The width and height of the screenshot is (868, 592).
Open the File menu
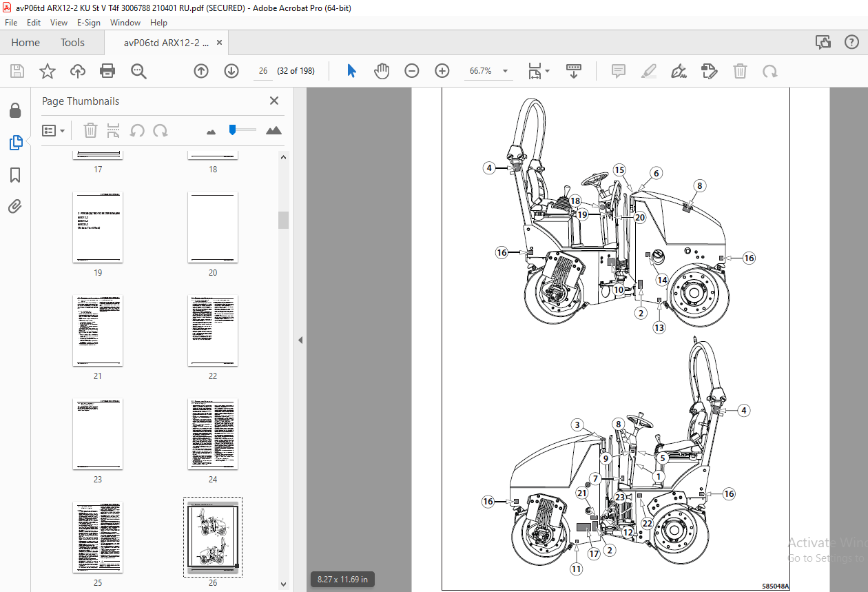pyautogui.click(x=11, y=22)
